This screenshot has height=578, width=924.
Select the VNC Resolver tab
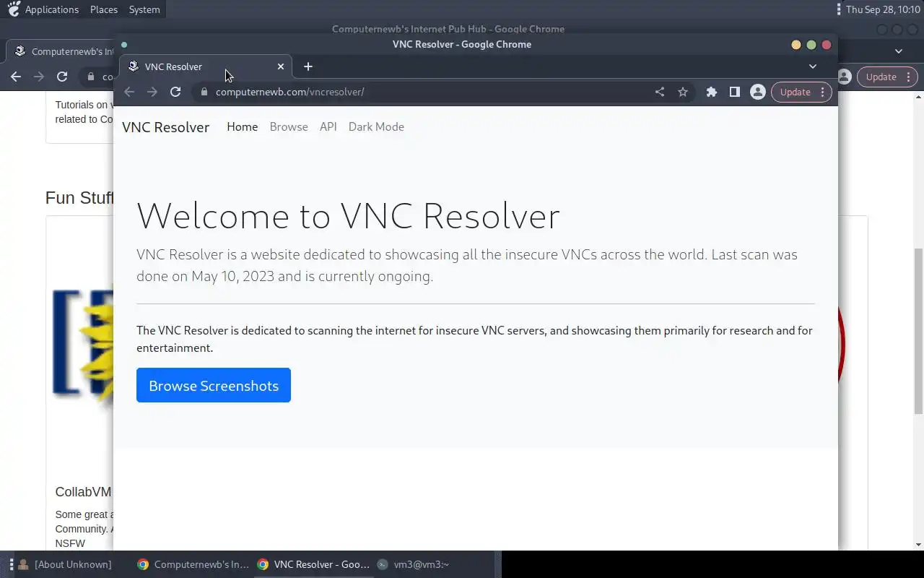tap(206, 66)
